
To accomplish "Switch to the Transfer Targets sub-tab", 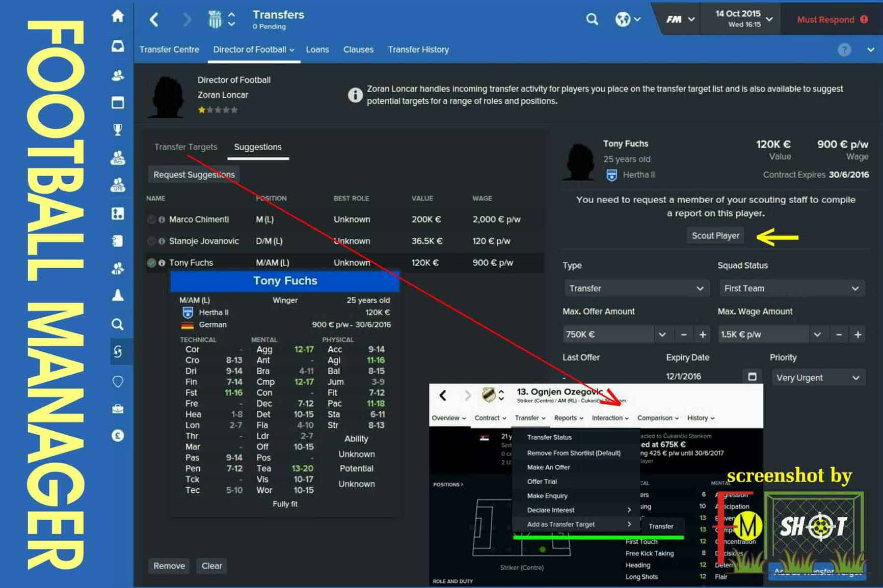I will point(185,147).
